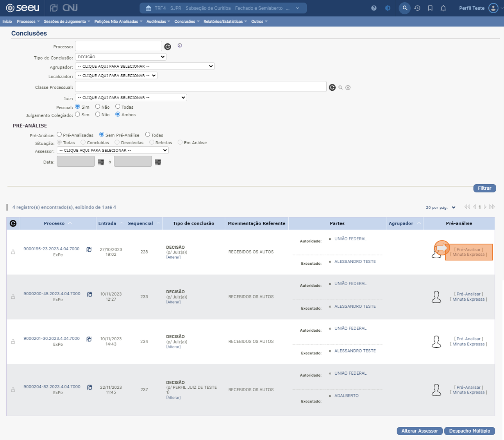
Task: Click copy icon next to 9000201-30.2023.4.04.7000
Action: click(89, 339)
